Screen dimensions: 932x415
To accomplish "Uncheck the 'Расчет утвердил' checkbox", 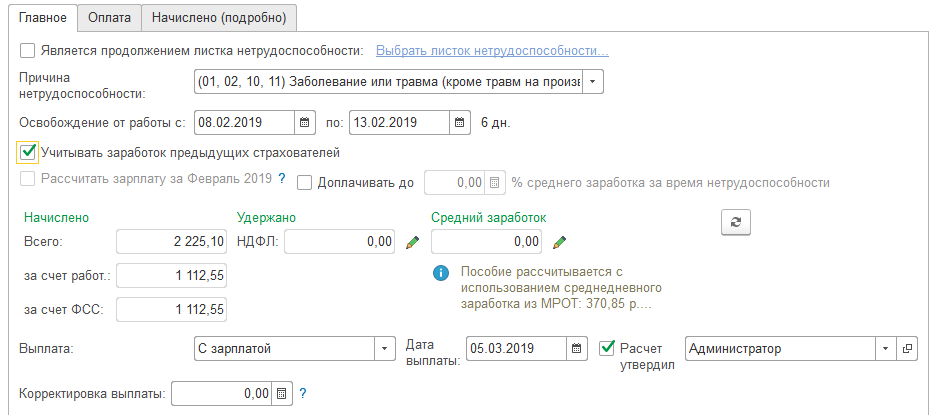I will click(606, 348).
